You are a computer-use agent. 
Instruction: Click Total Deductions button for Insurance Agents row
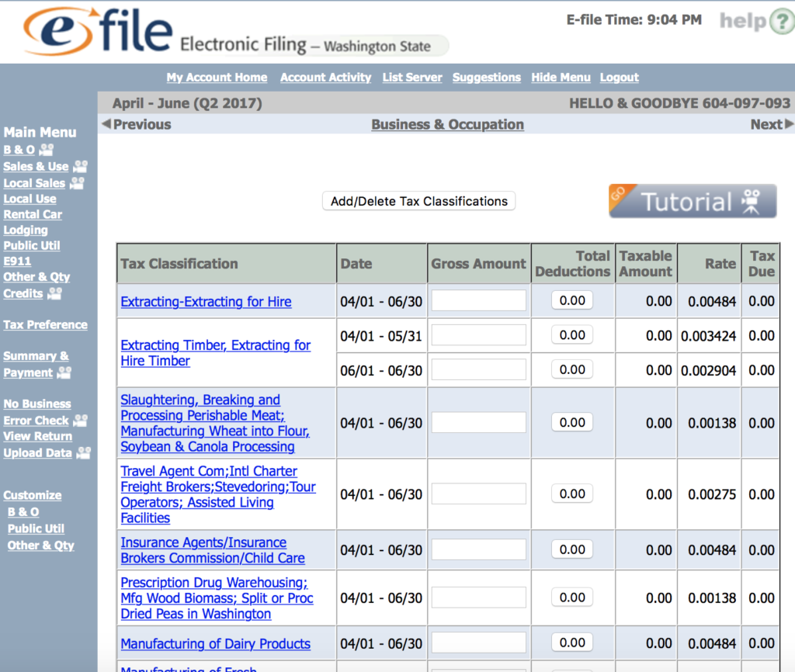(572, 549)
